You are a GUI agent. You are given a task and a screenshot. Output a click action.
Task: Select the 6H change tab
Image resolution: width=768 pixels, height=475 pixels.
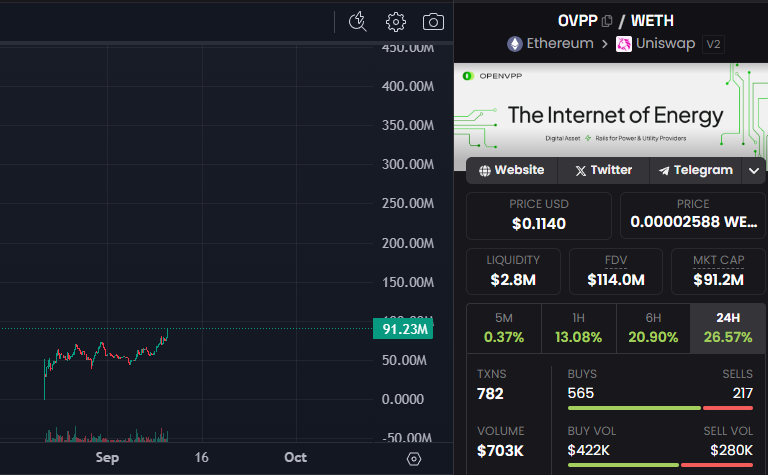[x=653, y=328]
